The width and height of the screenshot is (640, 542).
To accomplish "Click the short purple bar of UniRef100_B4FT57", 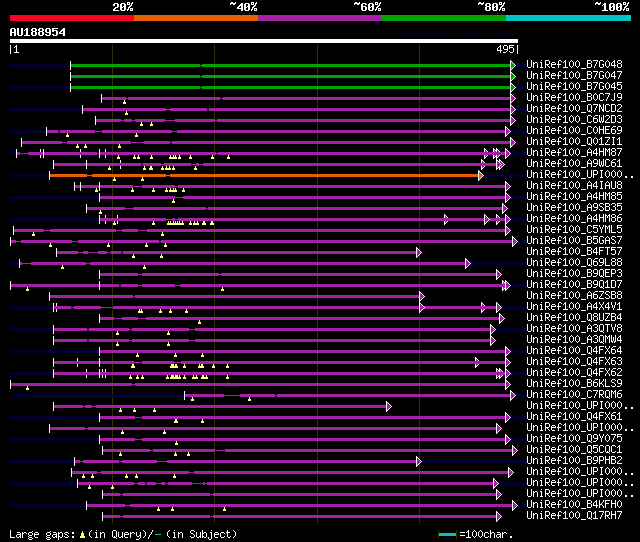I will click(x=237, y=253).
